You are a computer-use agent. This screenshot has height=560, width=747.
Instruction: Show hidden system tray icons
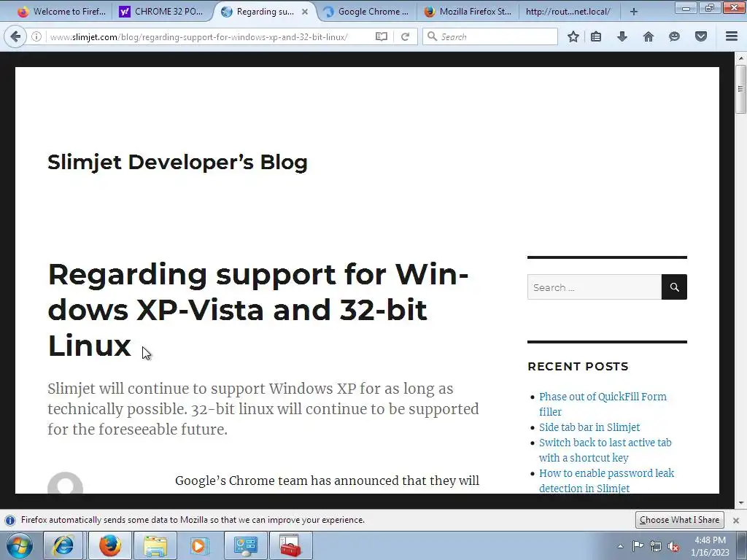point(620,546)
